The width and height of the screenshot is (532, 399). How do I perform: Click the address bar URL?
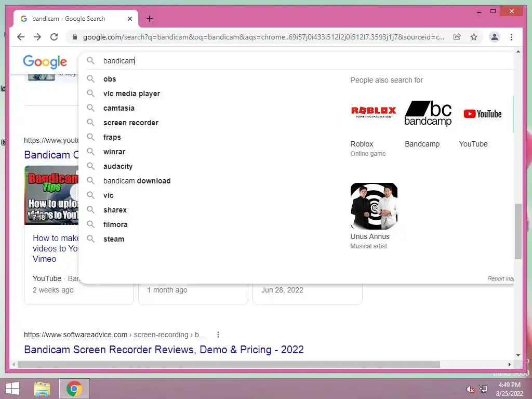263,37
